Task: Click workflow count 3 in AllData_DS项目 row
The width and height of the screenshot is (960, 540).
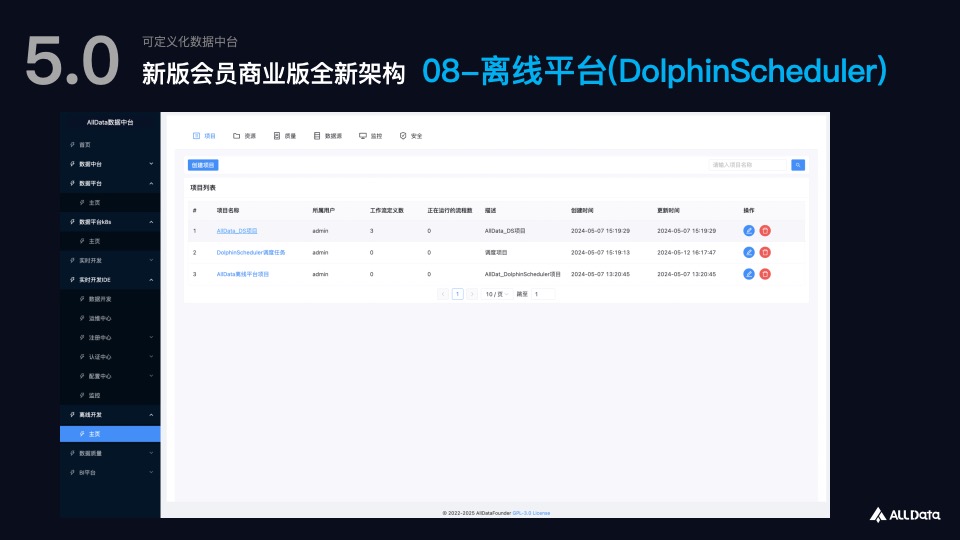Action: 372,231
